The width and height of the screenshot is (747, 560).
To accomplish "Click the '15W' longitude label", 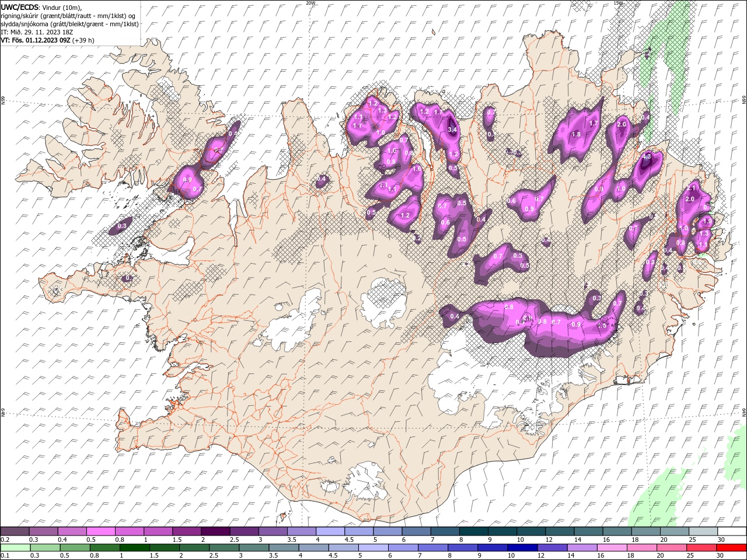I will coord(618,3).
